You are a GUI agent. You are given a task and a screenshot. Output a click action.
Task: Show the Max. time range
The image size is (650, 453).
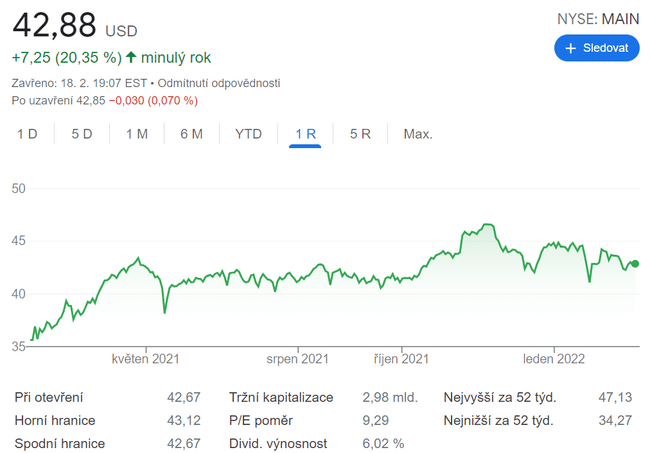pos(418,134)
